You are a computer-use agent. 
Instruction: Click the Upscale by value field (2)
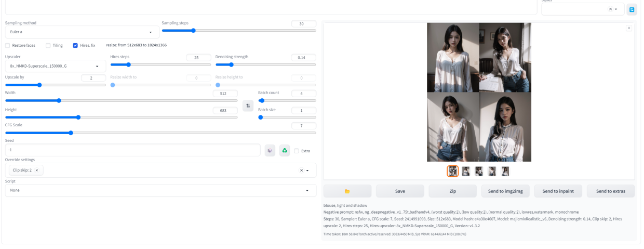click(93, 78)
